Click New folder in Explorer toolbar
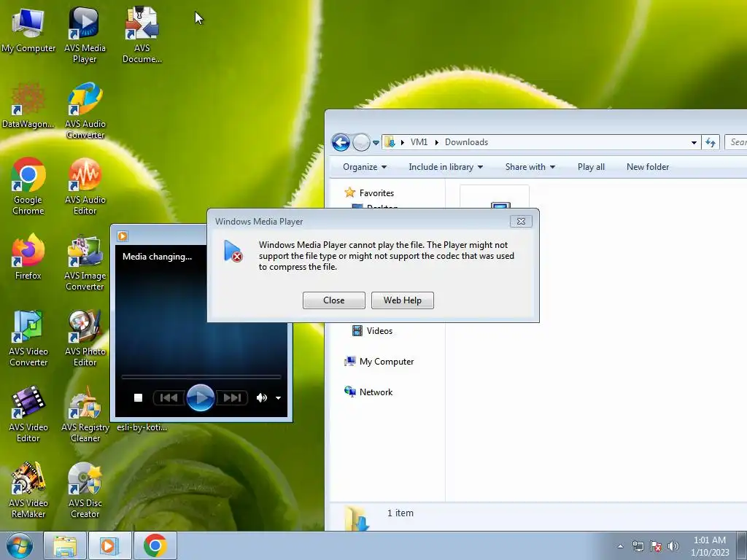 pos(648,167)
